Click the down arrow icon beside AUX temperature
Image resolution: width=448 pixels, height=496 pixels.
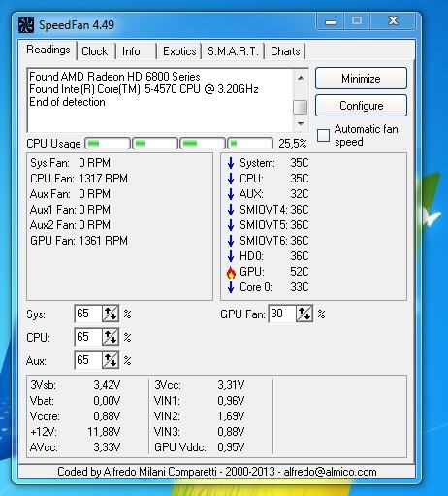tap(231, 194)
